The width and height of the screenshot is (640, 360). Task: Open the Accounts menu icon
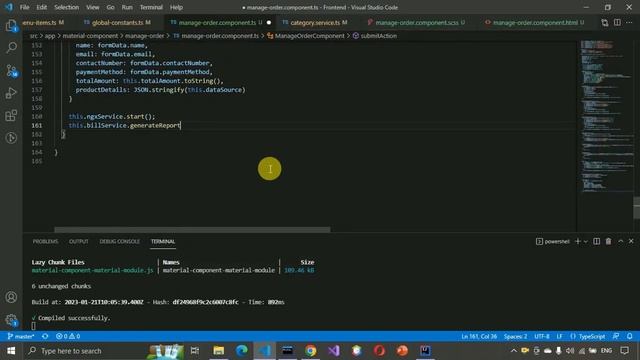pos(11,297)
